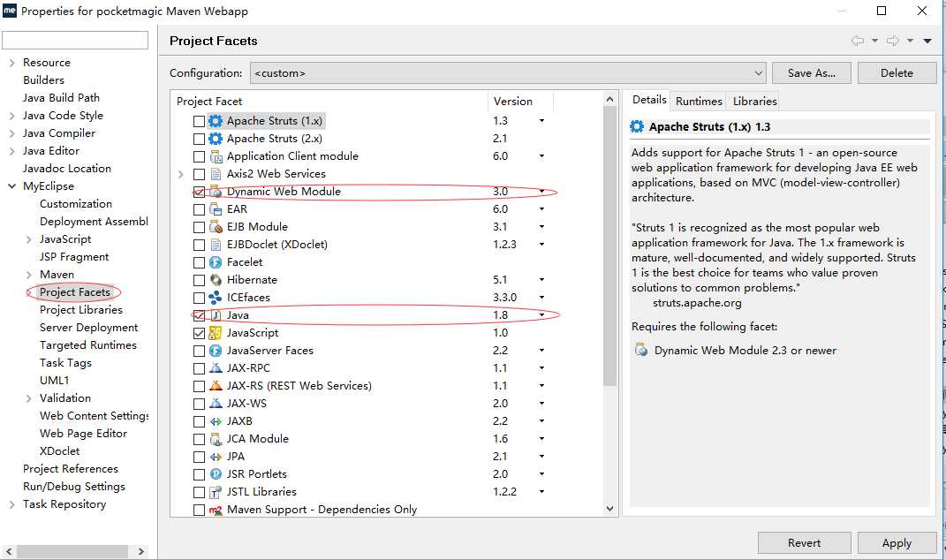Open the Deployment Assembly page

pyautogui.click(x=94, y=222)
